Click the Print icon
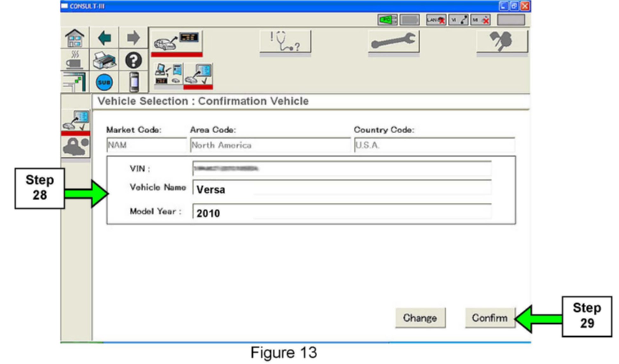619x364 pixels. pyautogui.click(x=104, y=60)
